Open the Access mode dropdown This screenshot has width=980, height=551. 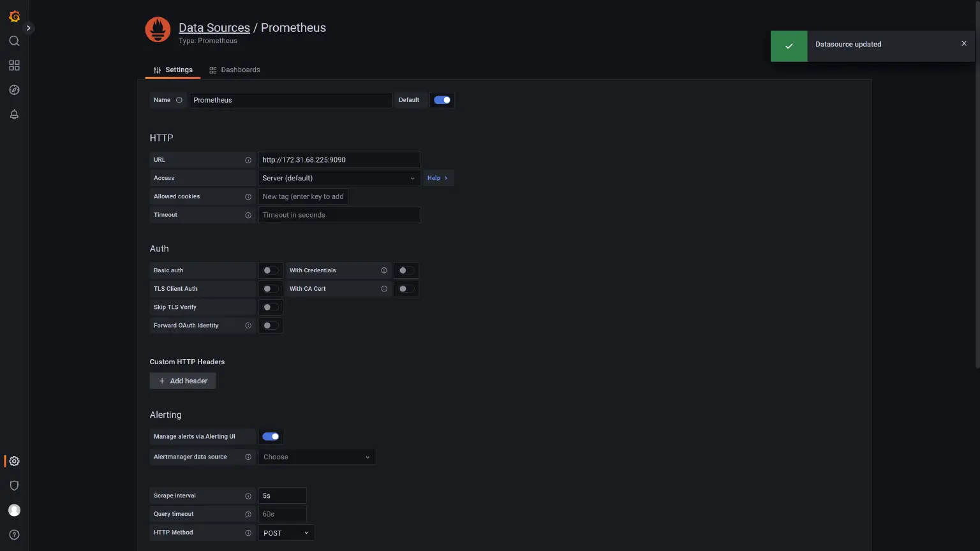coord(339,177)
